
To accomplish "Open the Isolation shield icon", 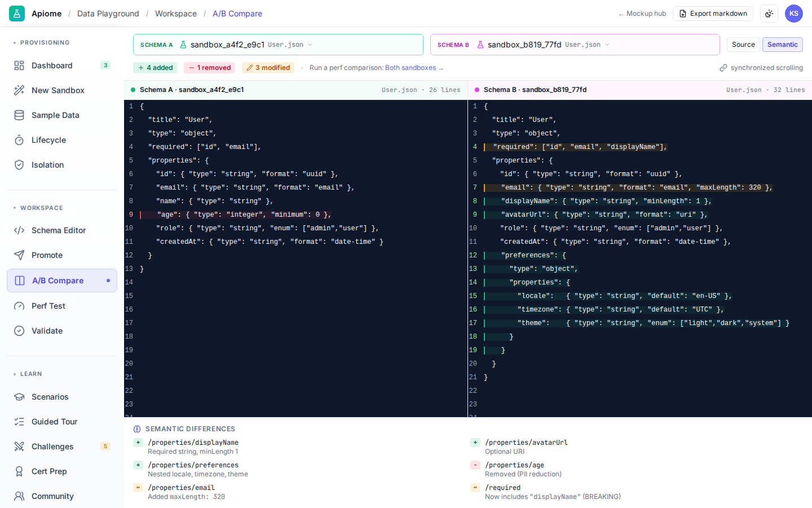I will pos(19,165).
